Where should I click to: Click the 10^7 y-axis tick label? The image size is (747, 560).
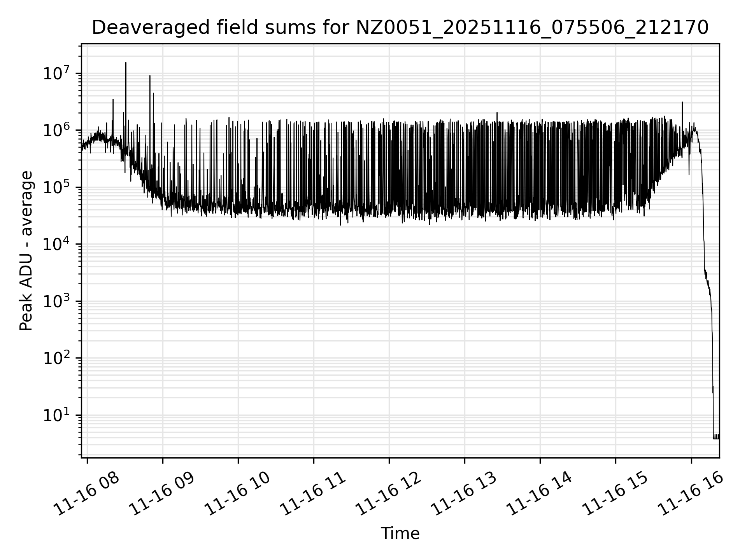click(x=56, y=73)
